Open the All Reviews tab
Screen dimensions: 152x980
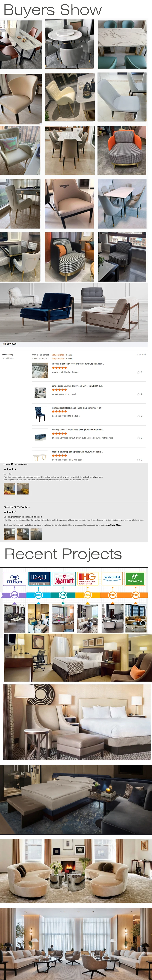(x=9, y=344)
